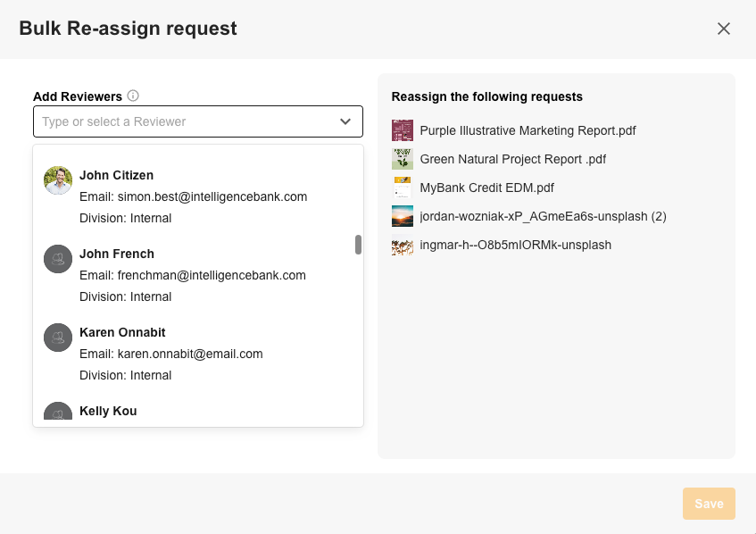The image size is (756, 534).
Task: Click the jordan-wozniak sunset image thumbnail
Action: click(403, 216)
